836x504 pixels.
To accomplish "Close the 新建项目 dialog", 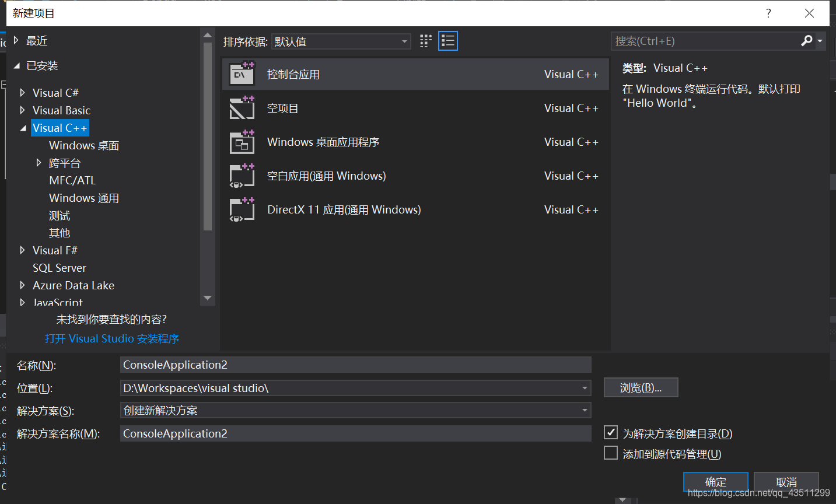I will 809,13.
